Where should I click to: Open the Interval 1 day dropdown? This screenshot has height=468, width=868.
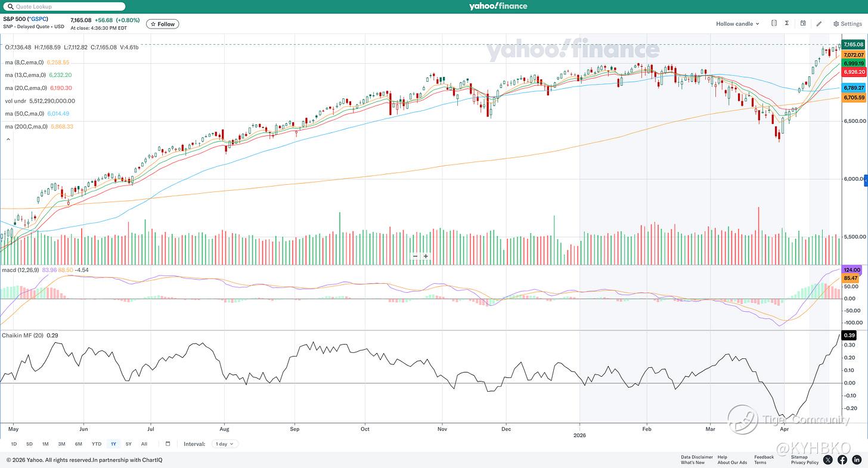tap(225, 444)
